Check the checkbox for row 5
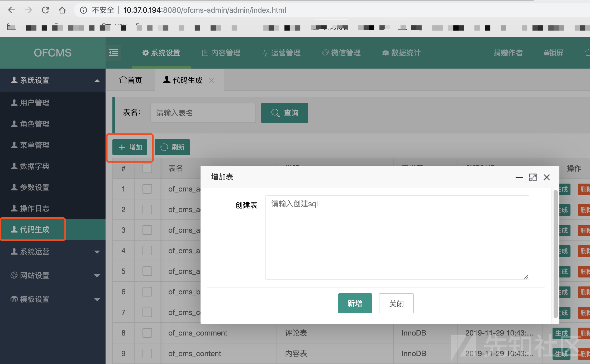This screenshot has height=364, width=590. (147, 271)
